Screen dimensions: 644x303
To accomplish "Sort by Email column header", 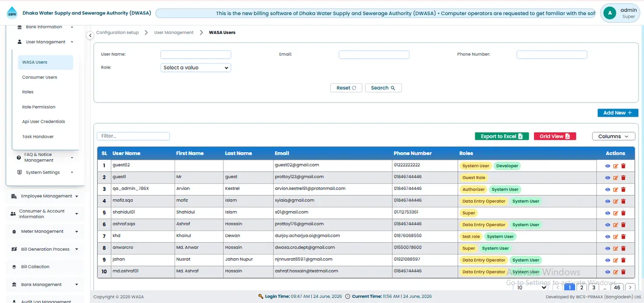I will [282, 153].
